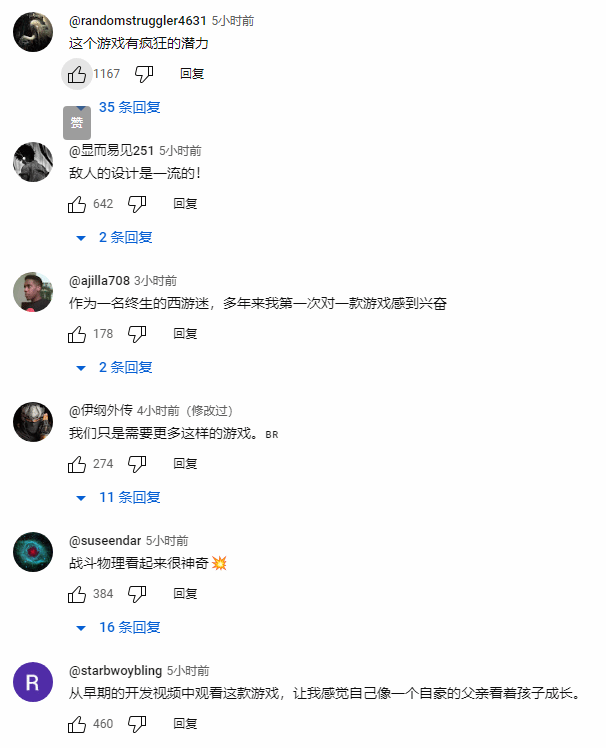
Task: Open the @suseendar username link
Action: coord(105,541)
